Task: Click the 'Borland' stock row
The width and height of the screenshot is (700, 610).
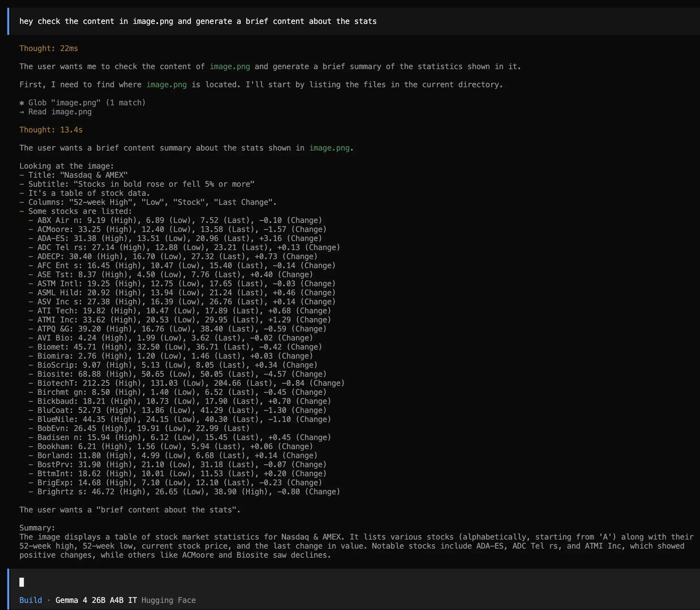Action: (x=173, y=455)
